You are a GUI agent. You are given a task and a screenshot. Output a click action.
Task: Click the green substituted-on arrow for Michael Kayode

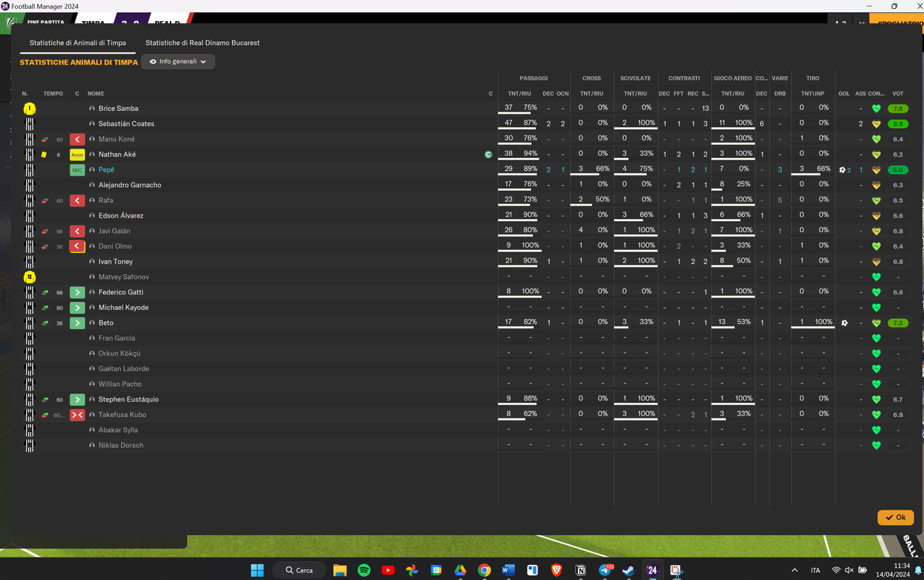[x=77, y=307]
